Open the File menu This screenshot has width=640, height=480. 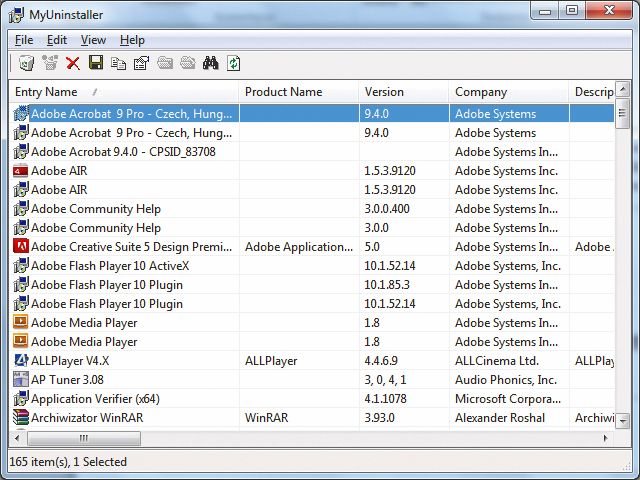pos(24,40)
